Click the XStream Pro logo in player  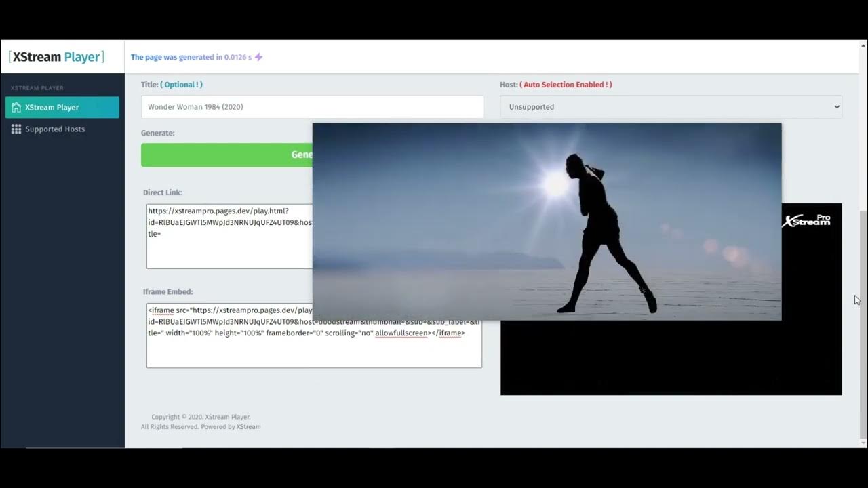(x=806, y=220)
